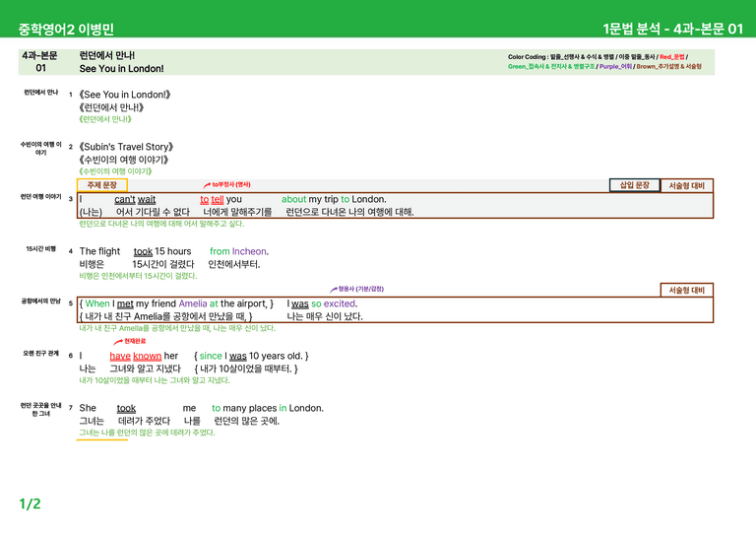
Task: Click the "서술형 대비" tag above sentence 3
Action: click(x=686, y=186)
